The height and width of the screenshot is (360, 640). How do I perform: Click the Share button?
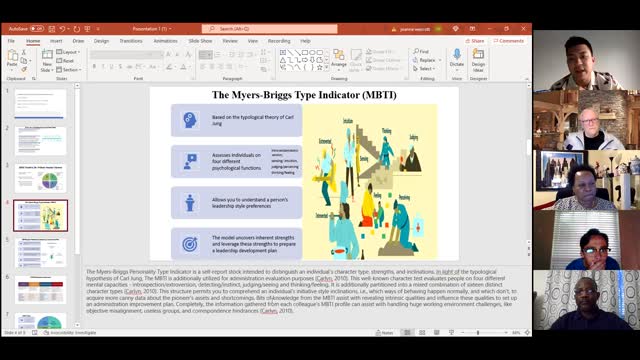pyautogui.click(x=475, y=41)
